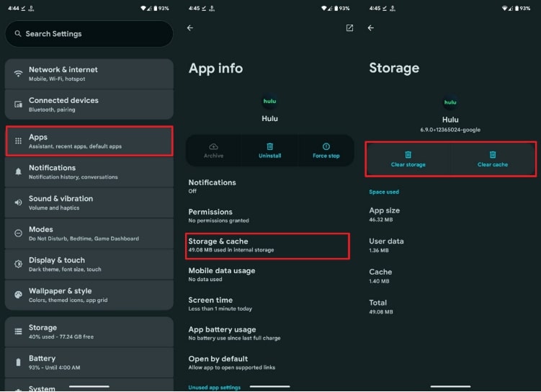541x392 pixels.
Task: Go back from the App info screen
Action: (190, 28)
